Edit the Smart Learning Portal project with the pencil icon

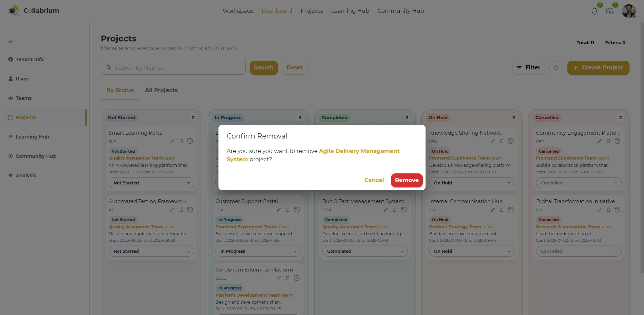(x=172, y=141)
